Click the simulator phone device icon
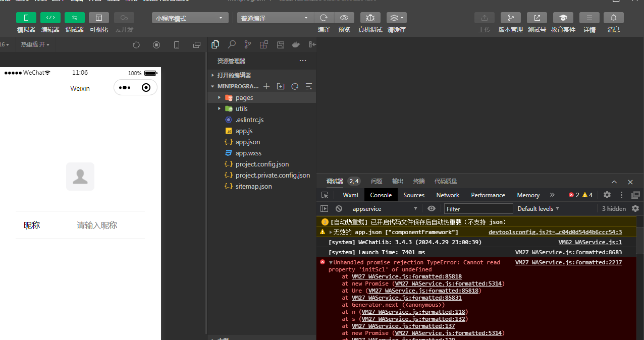The image size is (644, 340). click(177, 45)
